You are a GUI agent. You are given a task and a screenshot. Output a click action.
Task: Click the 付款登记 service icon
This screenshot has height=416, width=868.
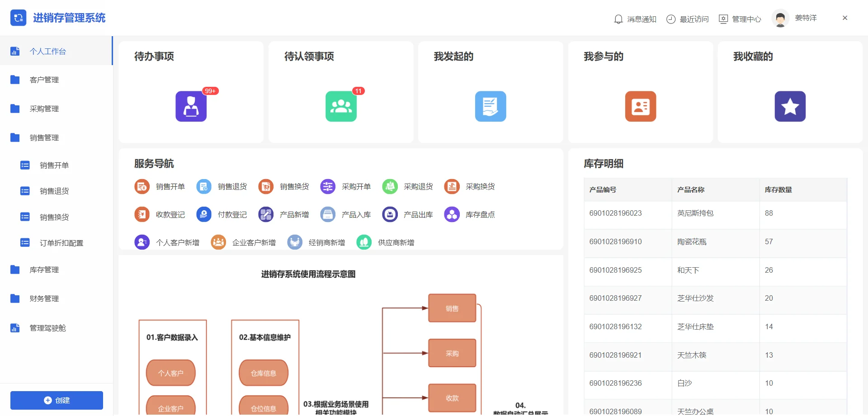[204, 214]
